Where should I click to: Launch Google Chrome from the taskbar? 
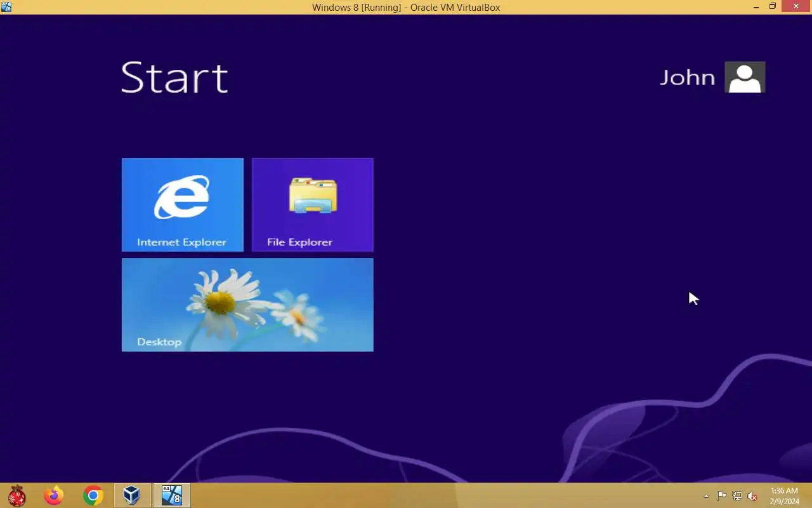point(93,495)
